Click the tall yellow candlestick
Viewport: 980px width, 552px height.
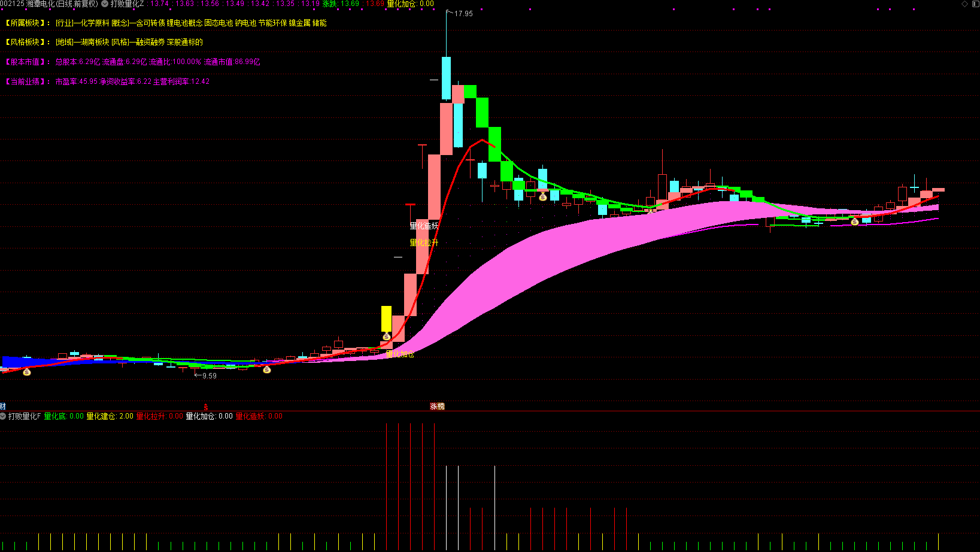[x=386, y=319]
